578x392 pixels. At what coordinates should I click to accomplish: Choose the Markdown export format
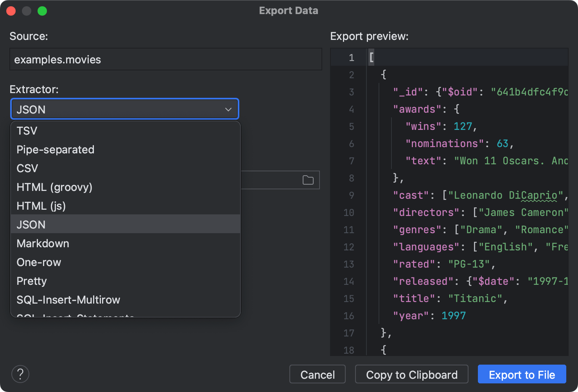(43, 243)
